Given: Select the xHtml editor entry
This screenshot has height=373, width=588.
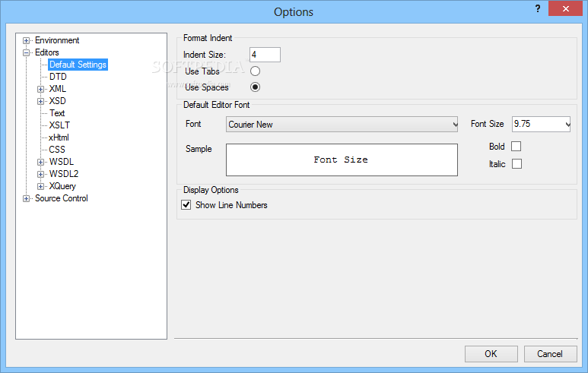Looking at the screenshot, I should (59, 138).
